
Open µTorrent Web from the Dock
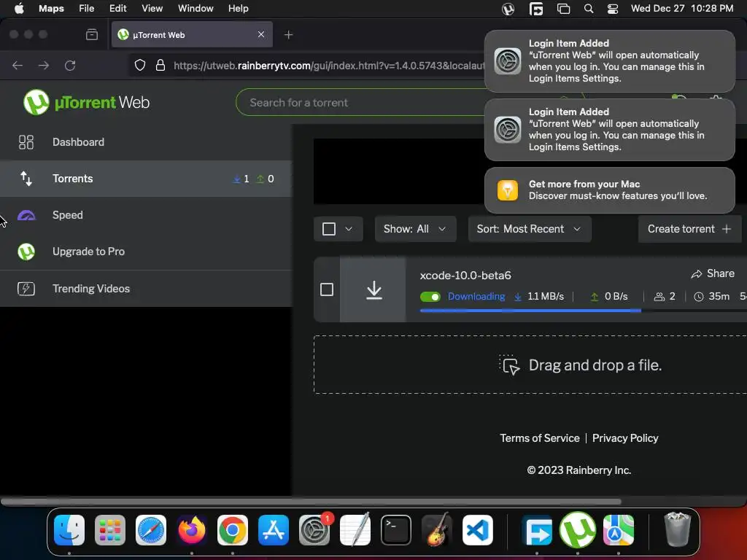point(578,530)
